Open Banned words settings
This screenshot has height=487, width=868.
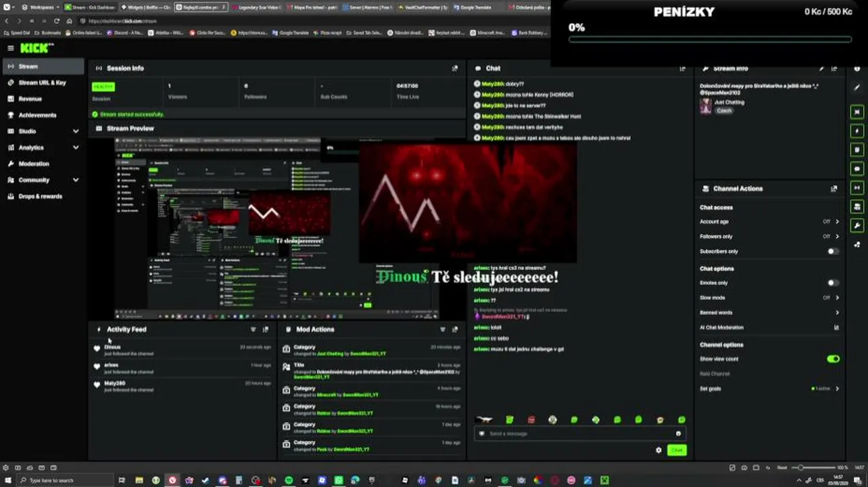(769, 312)
